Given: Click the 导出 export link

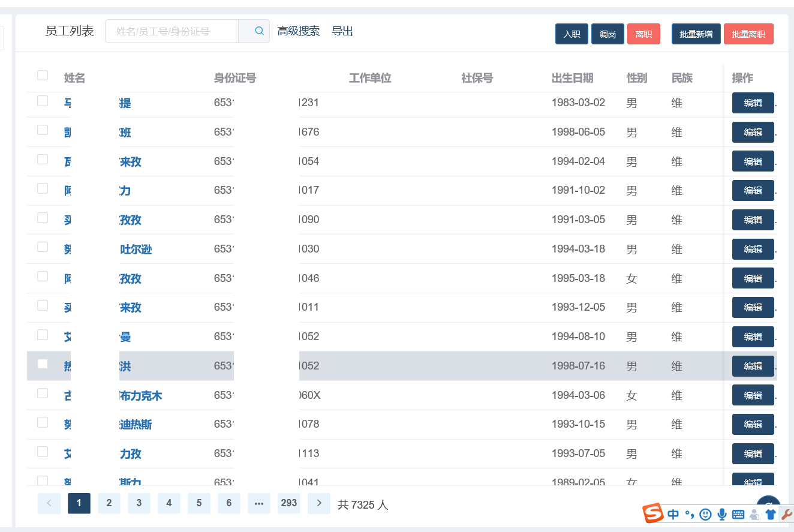Looking at the screenshot, I should 342,31.
